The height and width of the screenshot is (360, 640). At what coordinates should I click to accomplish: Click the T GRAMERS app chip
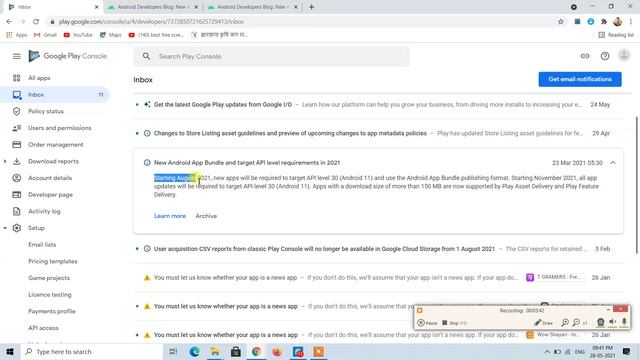click(x=555, y=278)
